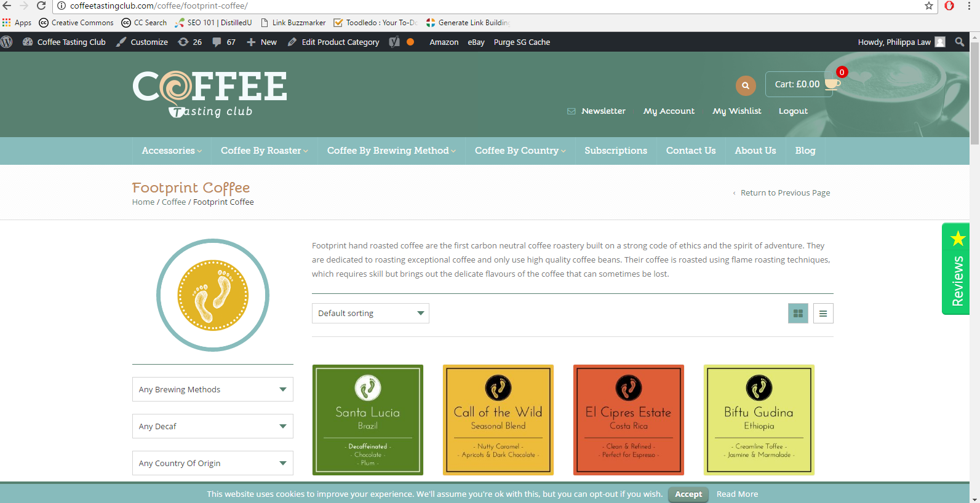Open the Chrome Apps grid icon
The height and width of the screenshot is (503, 980).
click(x=7, y=23)
